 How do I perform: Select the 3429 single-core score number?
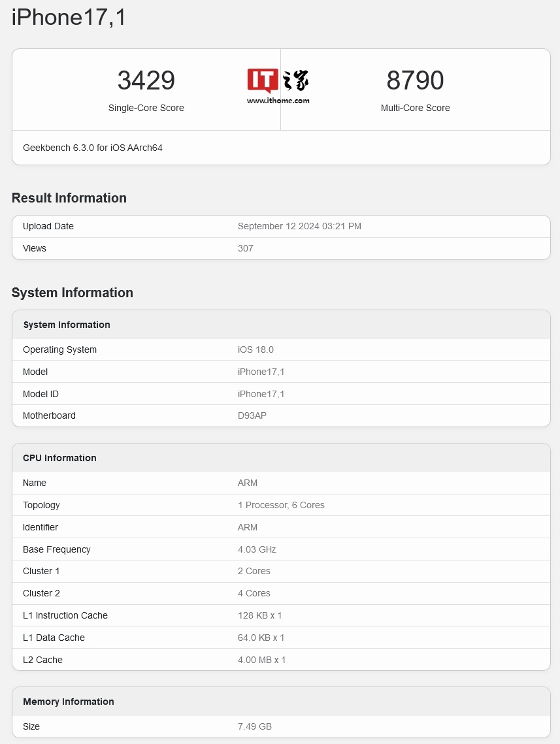point(146,81)
